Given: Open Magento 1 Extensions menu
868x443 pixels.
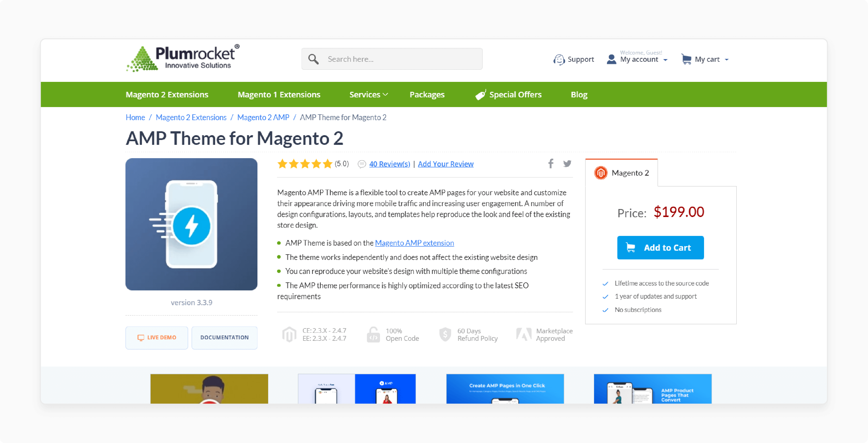Looking at the screenshot, I should coord(279,95).
